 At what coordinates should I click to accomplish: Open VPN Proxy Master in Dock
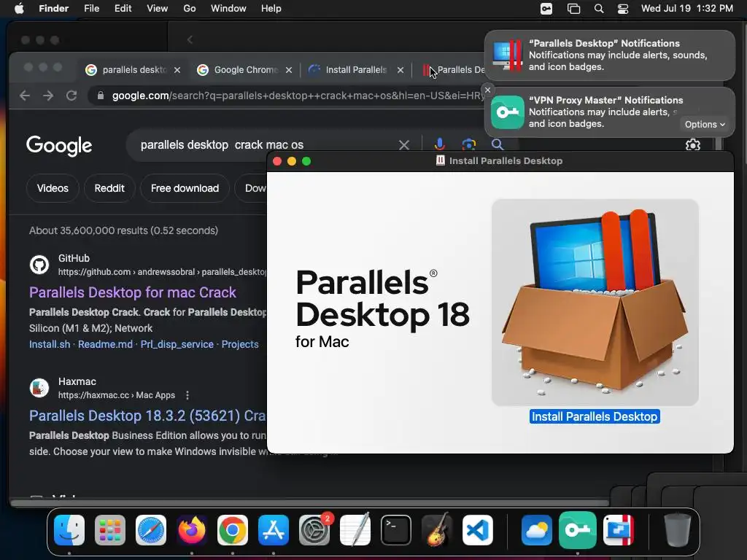coord(578,530)
